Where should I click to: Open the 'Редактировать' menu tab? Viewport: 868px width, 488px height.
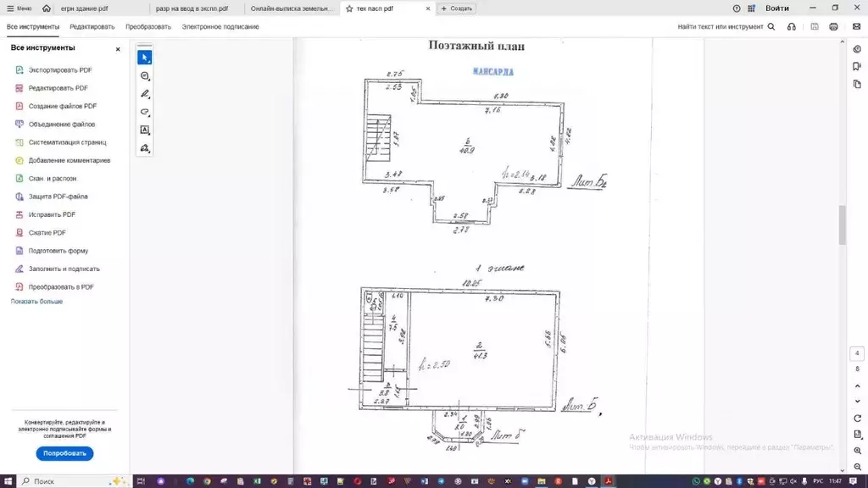click(92, 26)
